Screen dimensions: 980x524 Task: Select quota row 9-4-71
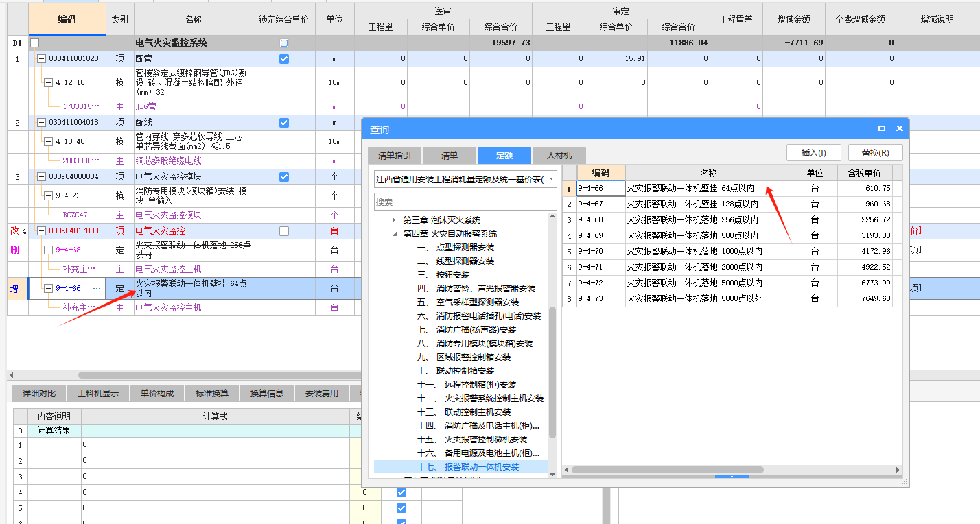pyautogui.click(x=731, y=267)
